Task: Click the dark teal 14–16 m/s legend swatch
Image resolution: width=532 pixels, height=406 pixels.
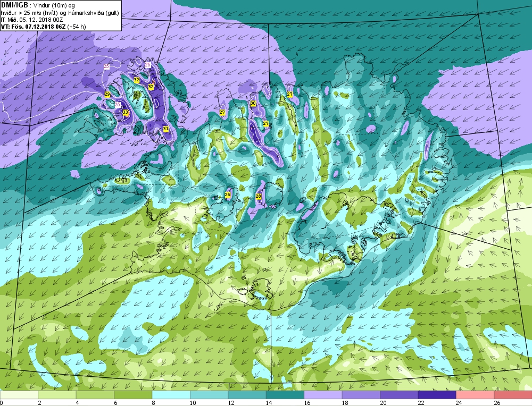Action: 285,395
